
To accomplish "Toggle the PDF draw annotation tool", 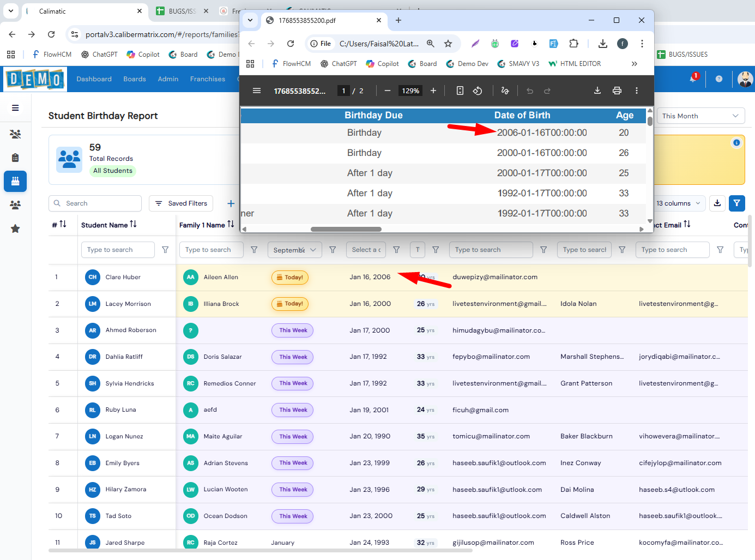I will (505, 91).
